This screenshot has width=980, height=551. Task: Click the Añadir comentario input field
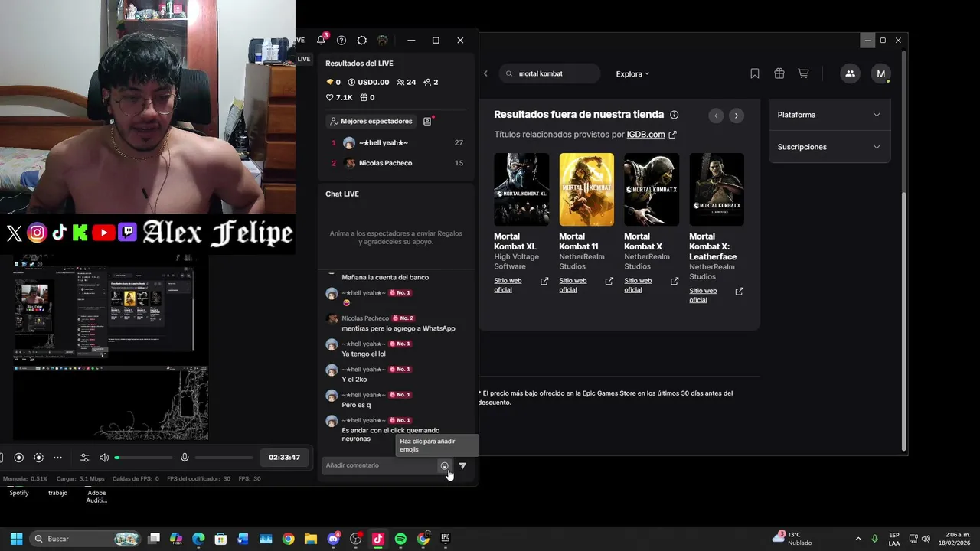coord(380,465)
